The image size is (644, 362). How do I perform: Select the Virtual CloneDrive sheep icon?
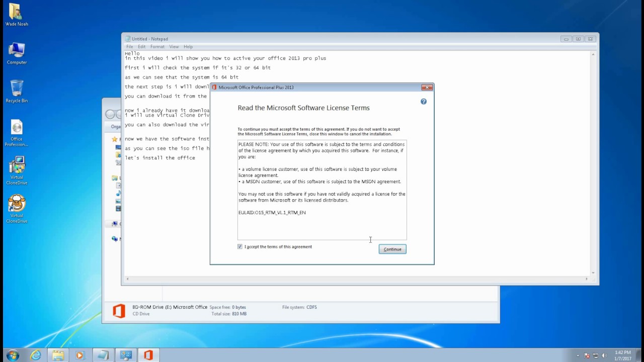point(17,209)
